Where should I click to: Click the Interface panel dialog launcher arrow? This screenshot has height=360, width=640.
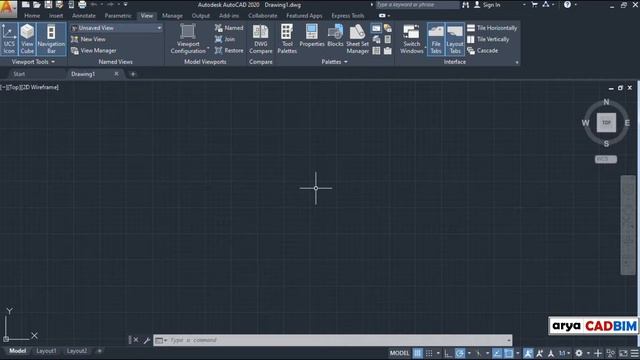(x=517, y=62)
